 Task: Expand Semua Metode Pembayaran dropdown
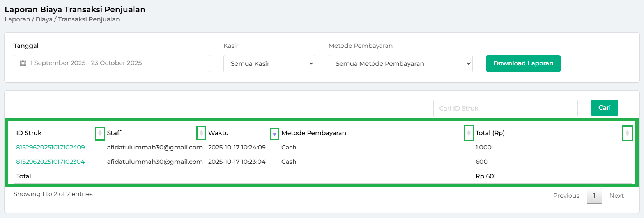pyautogui.click(x=400, y=63)
